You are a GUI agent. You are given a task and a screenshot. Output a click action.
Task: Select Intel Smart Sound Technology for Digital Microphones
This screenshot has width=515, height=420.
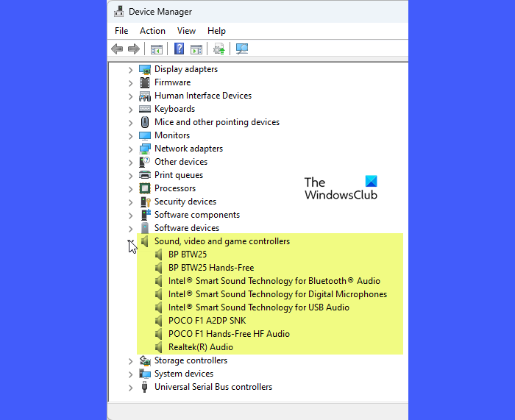[x=277, y=294]
